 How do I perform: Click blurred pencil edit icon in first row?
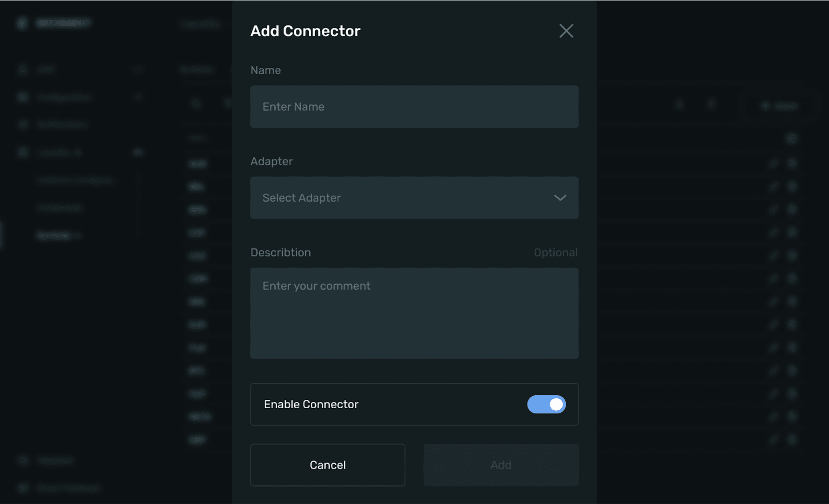(x=773, y=164)
